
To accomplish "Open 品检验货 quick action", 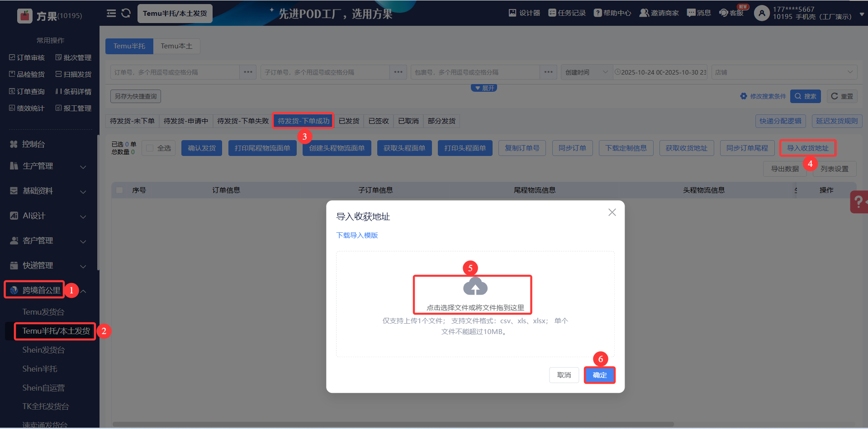I will [x=27, y=74].
